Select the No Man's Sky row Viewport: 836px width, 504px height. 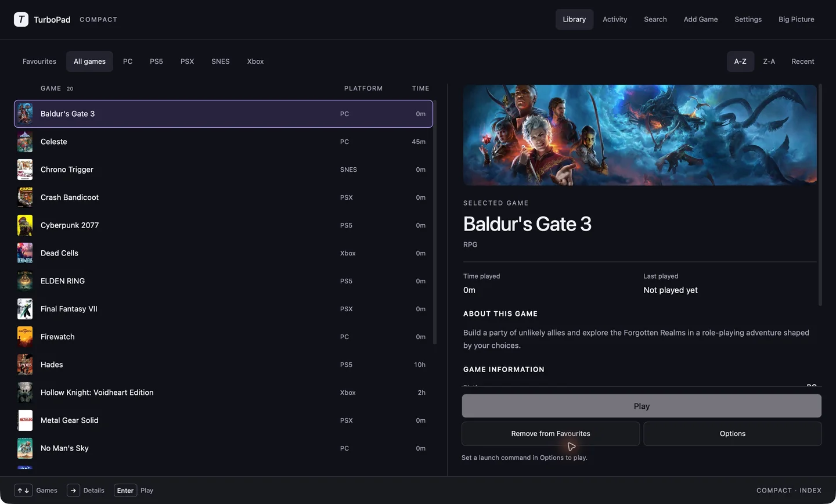click(224, 448)
